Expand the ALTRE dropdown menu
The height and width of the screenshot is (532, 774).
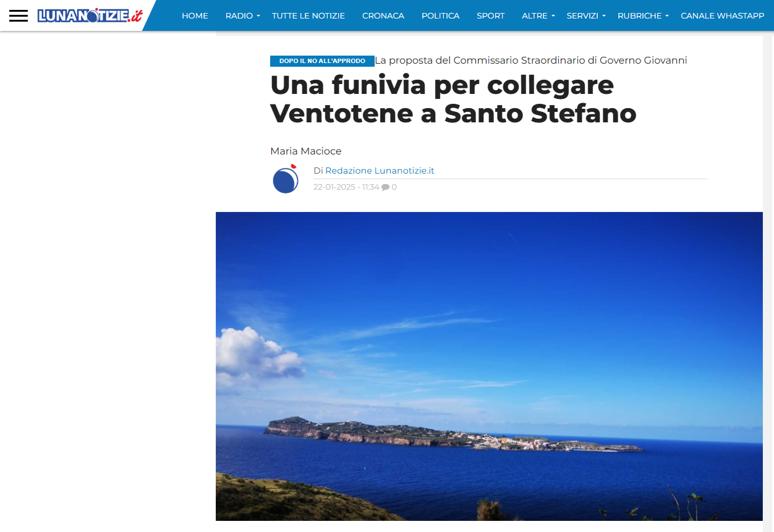pyautogui.click(x=538, y=15)
